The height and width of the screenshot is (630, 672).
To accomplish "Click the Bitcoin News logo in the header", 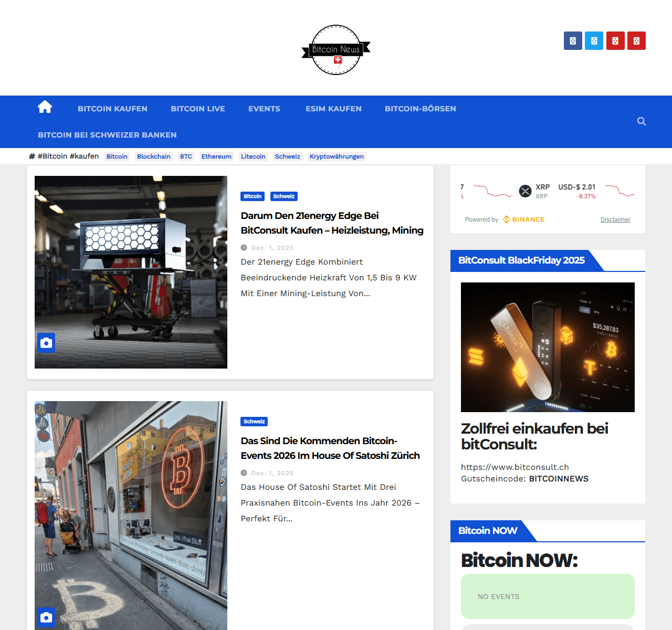I will [x=336, y=50].
